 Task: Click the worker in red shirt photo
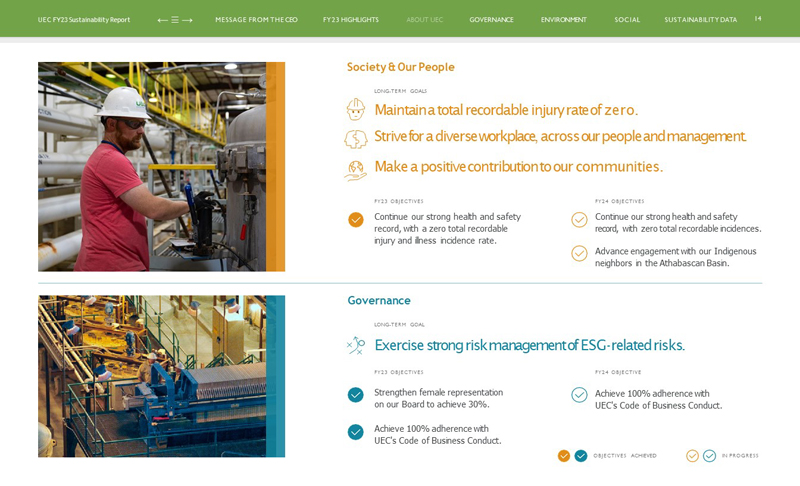point(152,167)
